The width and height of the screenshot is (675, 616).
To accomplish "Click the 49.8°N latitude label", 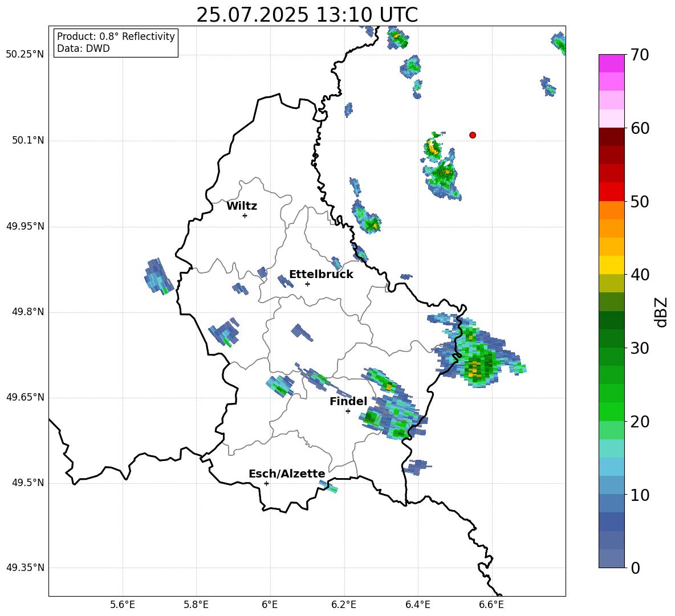I will 29,312.
